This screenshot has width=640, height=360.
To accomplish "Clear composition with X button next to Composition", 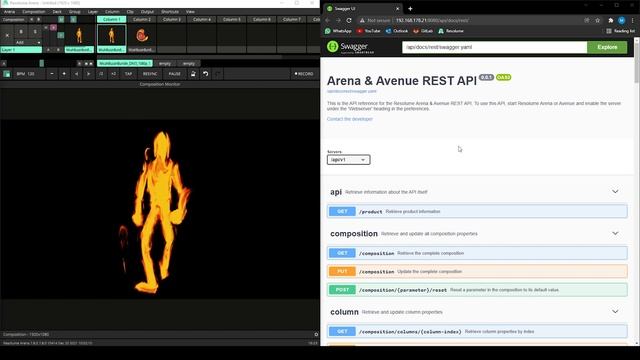I will (x=31, y=19).
